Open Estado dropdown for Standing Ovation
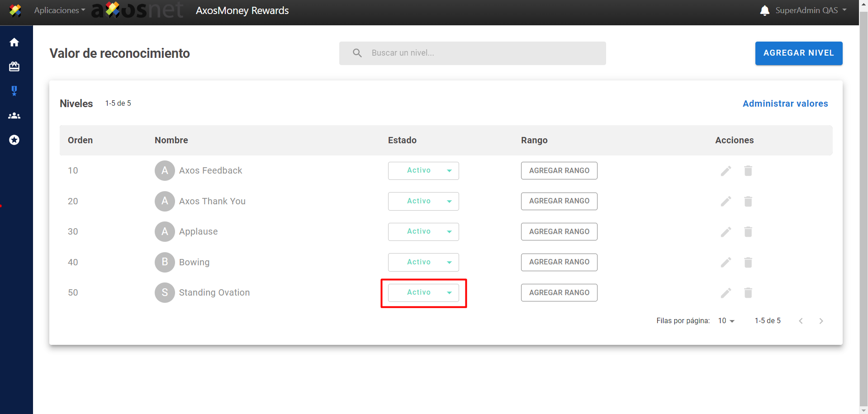This screenshot has height=414, width=868. pyautogui.click(x=423, y=293)
